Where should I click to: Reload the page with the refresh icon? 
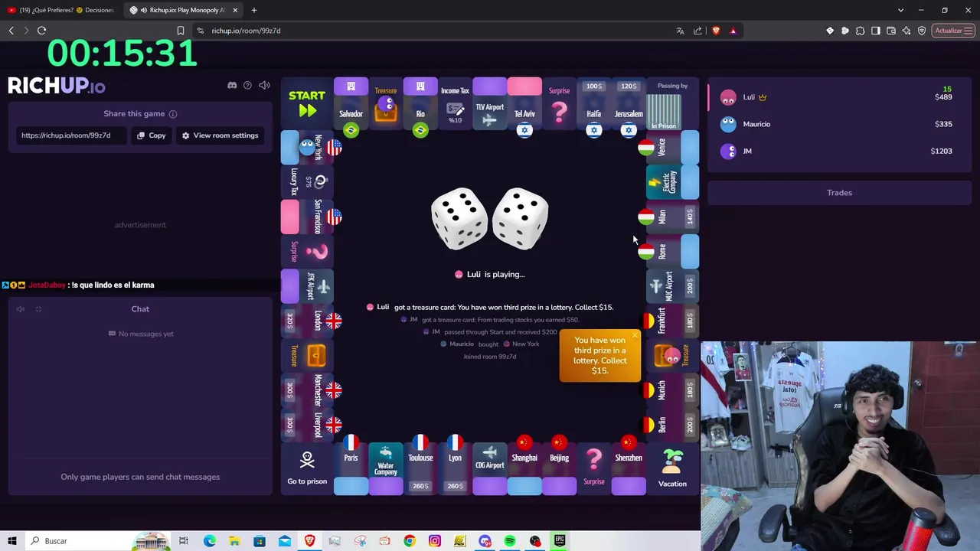pos(41,31)
